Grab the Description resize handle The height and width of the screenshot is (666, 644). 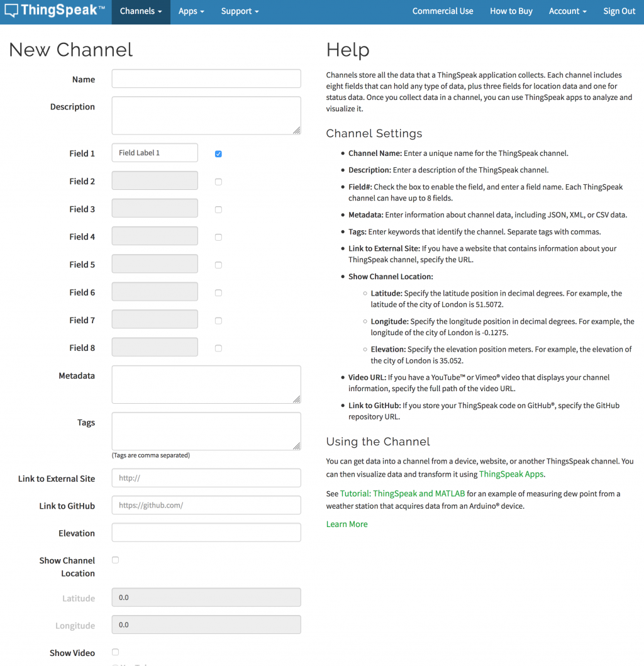pyautogui.click(x=296, y=130)
